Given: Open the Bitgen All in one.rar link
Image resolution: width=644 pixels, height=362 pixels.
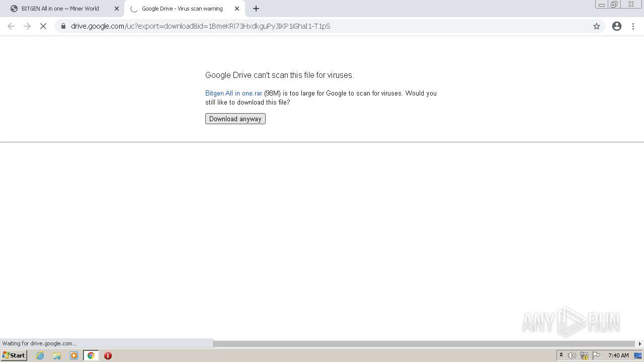Looking at the screenshot, I should (x=233, y=93).
